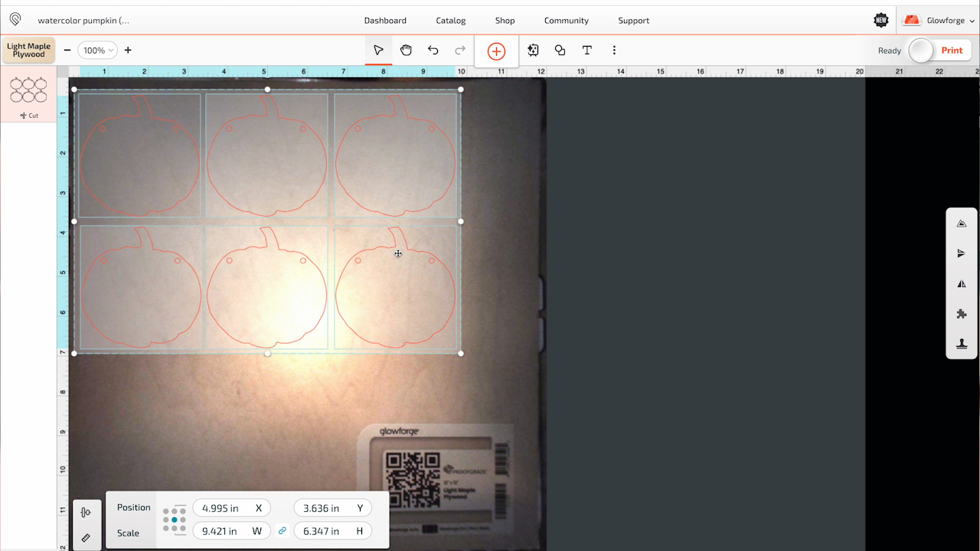
Task: Click the Position label
Action: [134, 507]
